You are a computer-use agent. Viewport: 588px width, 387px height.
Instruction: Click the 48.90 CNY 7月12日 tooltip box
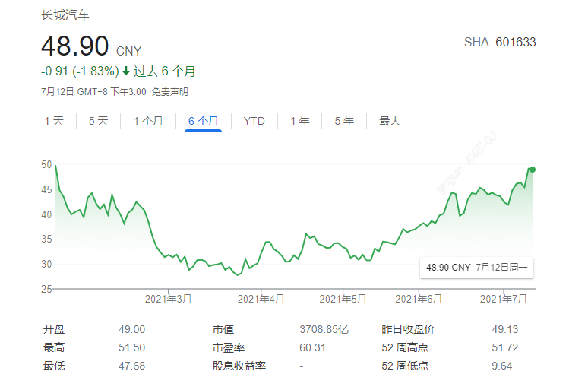[476, 268]
